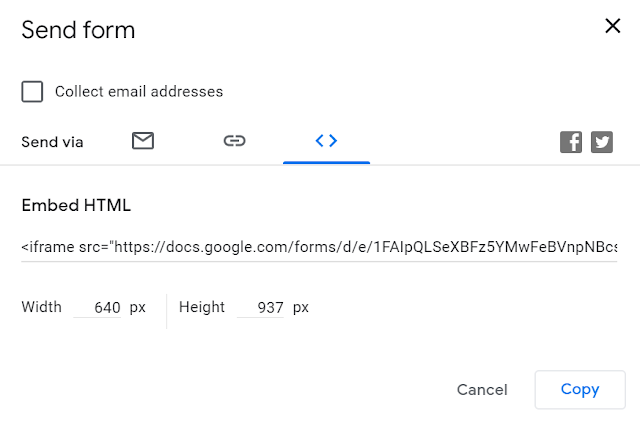Close the Send form dialog
Viewport: 640px width, 425px height.
coord(613,26)
